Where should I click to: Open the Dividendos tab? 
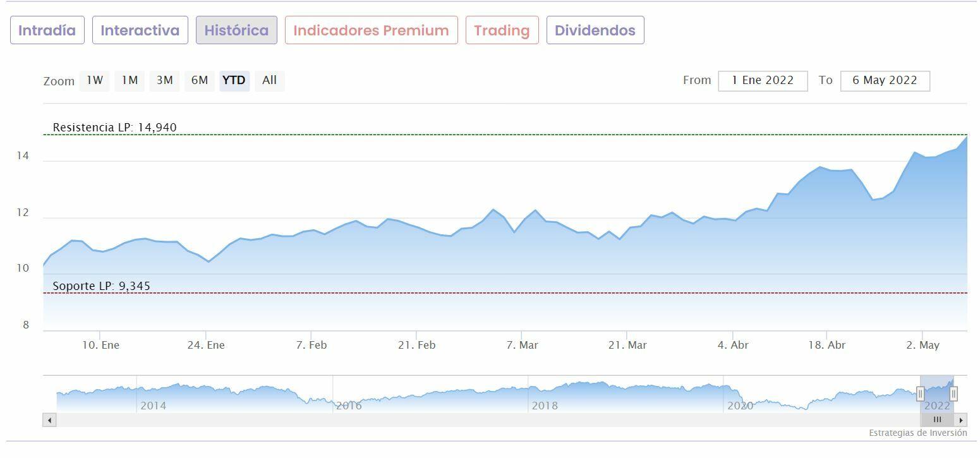595,30
